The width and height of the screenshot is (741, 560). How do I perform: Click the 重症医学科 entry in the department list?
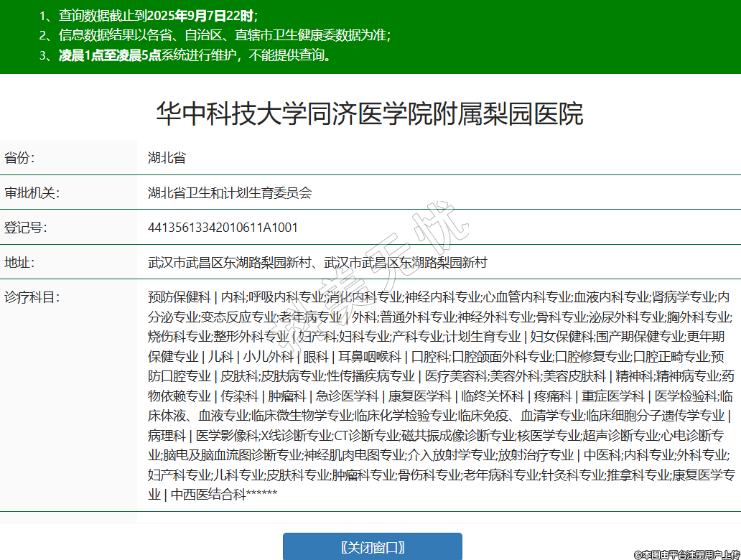(612, 396)
